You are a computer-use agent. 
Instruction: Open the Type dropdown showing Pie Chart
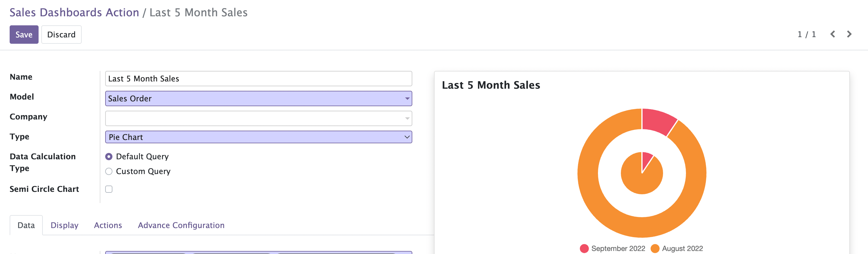click(259, 137)
